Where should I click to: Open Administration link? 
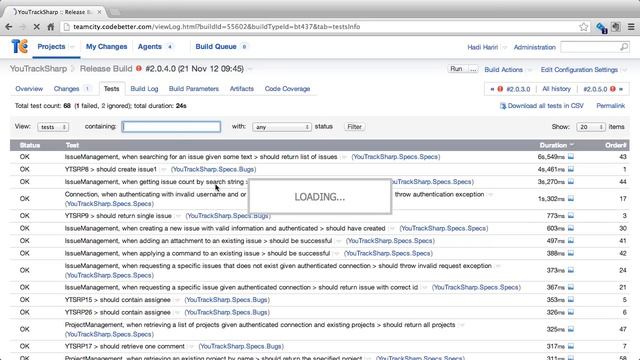point(535,47)
